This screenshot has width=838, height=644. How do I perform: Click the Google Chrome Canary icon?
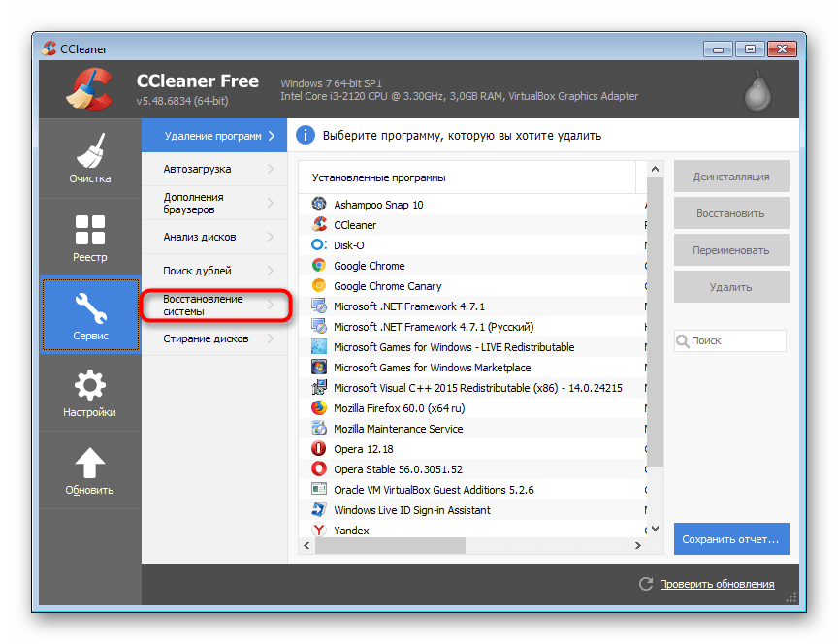tap(319, 285)
